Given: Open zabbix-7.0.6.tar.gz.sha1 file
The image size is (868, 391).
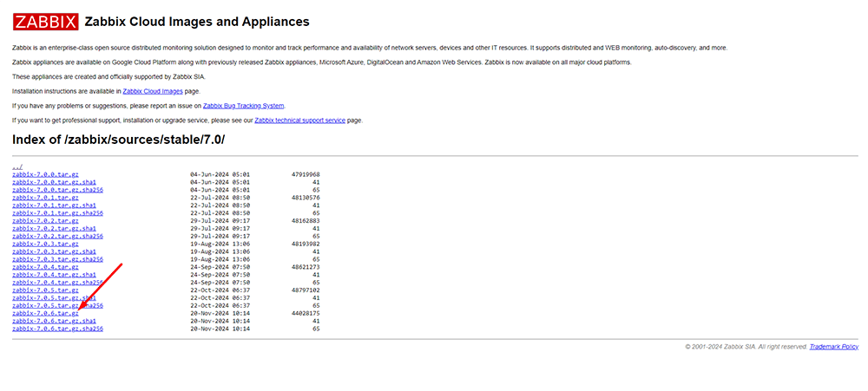Looking at the screenshot, I should 54,322.
